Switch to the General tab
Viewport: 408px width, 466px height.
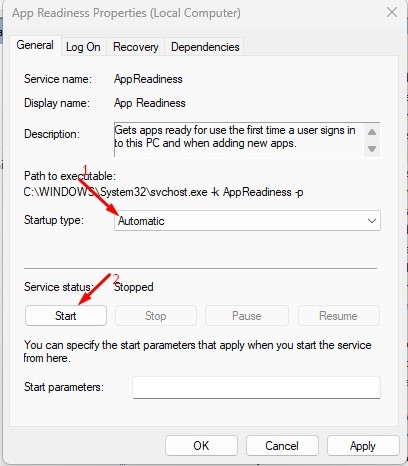[x=35, y=45]
